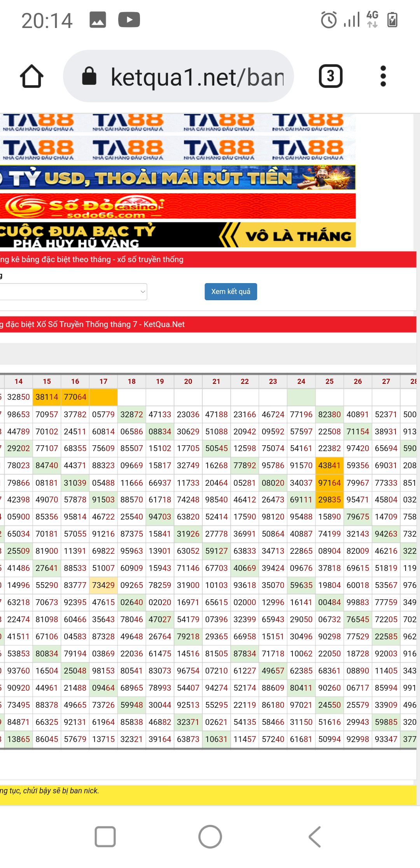Tap the browser home icon
420x868 pixels.
[x=31, y=76]
